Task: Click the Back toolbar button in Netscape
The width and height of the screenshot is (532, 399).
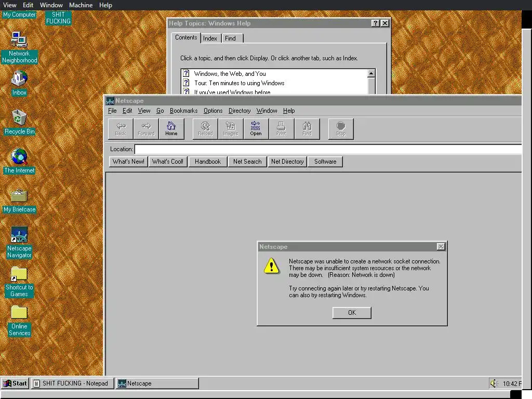Action: click(x=121, y=129)
